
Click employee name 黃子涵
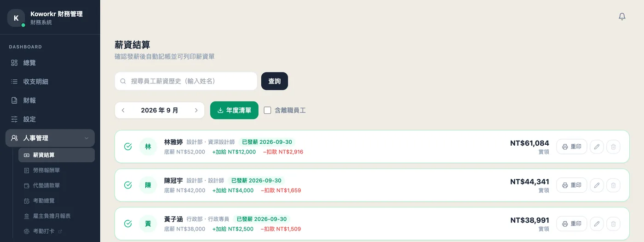click(173, 219)
